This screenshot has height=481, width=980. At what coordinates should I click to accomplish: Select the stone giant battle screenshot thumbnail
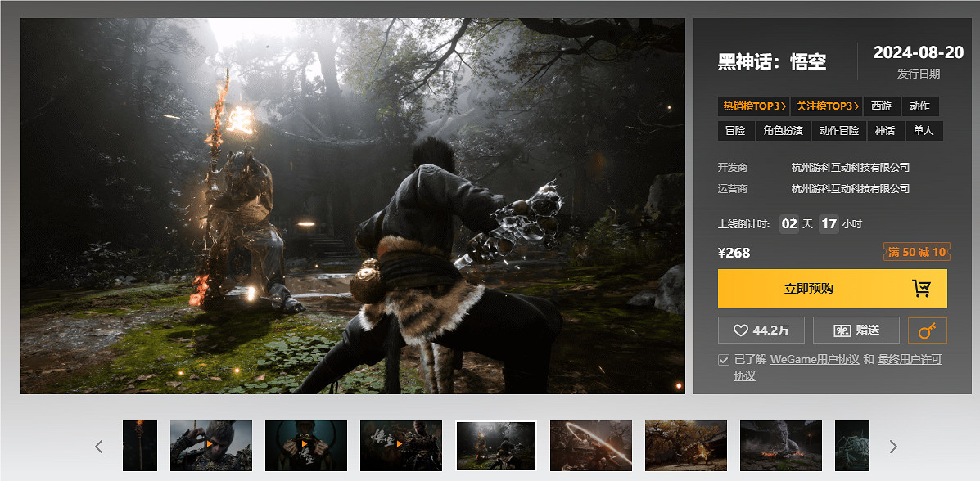[x=780, y=445]
